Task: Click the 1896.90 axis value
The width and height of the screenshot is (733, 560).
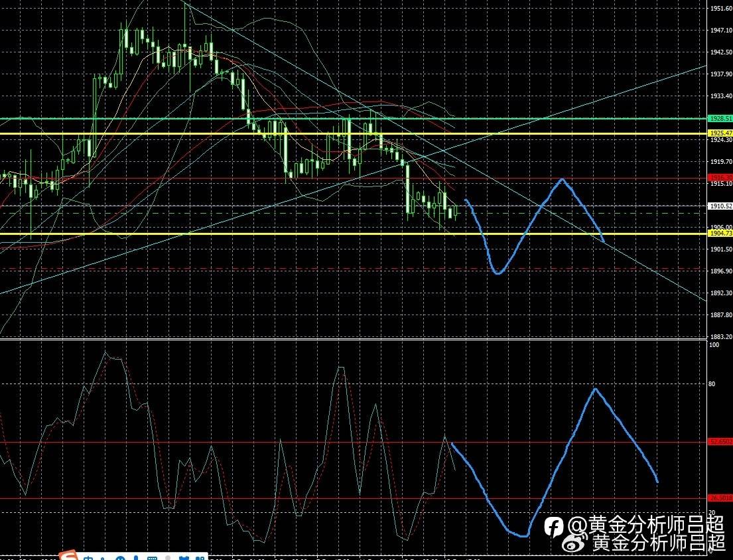Action: coord(721,271)
